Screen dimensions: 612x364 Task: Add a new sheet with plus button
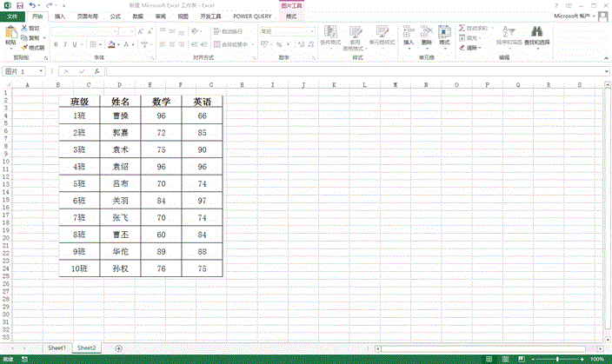[118, 347]
